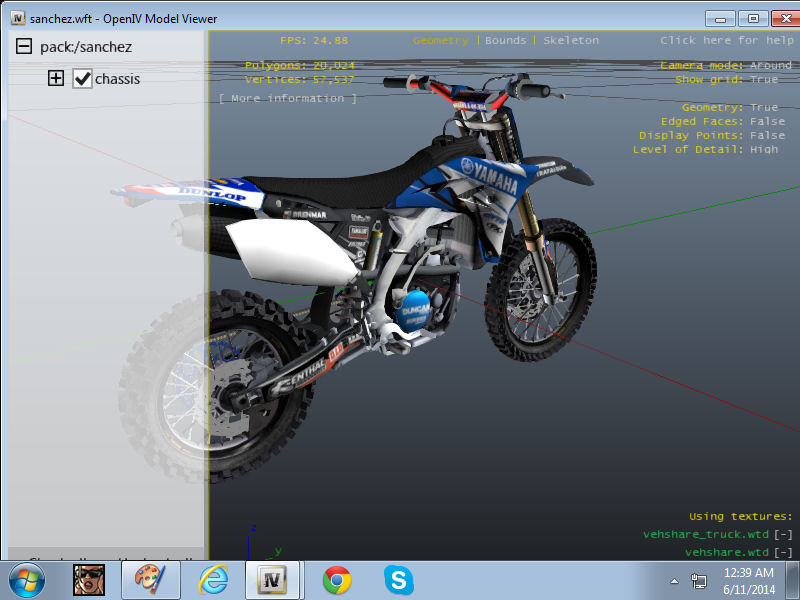Click the Polygons: 20,024 readout
Screen dimensions: 800x600
point(299,65)
